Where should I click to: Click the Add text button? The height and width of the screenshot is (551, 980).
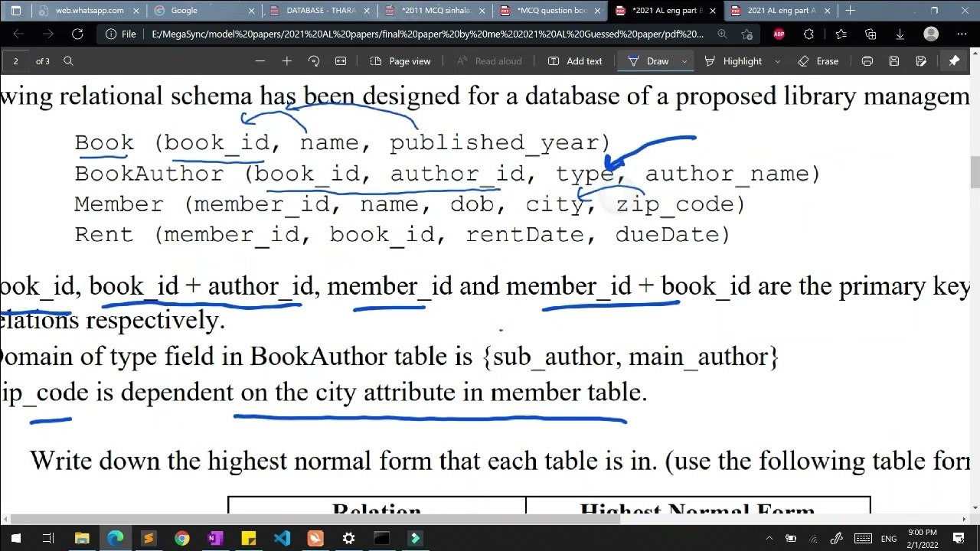coord(575,61)
